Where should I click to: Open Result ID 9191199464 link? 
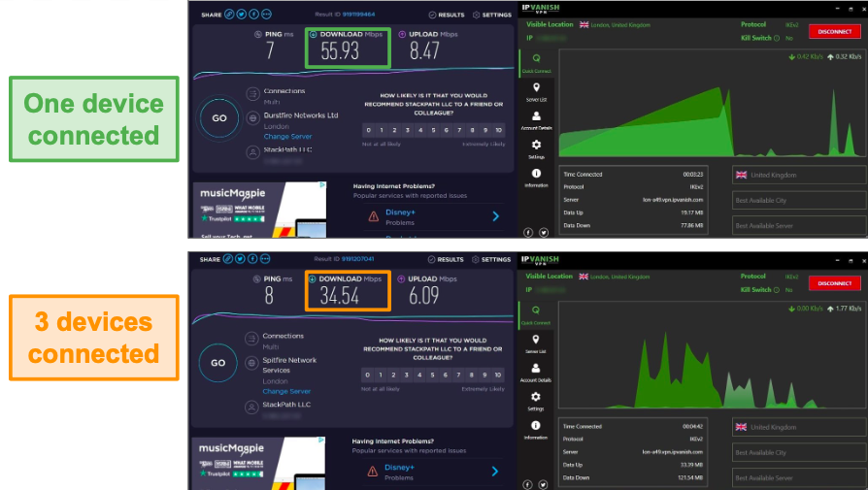(358, 15)
